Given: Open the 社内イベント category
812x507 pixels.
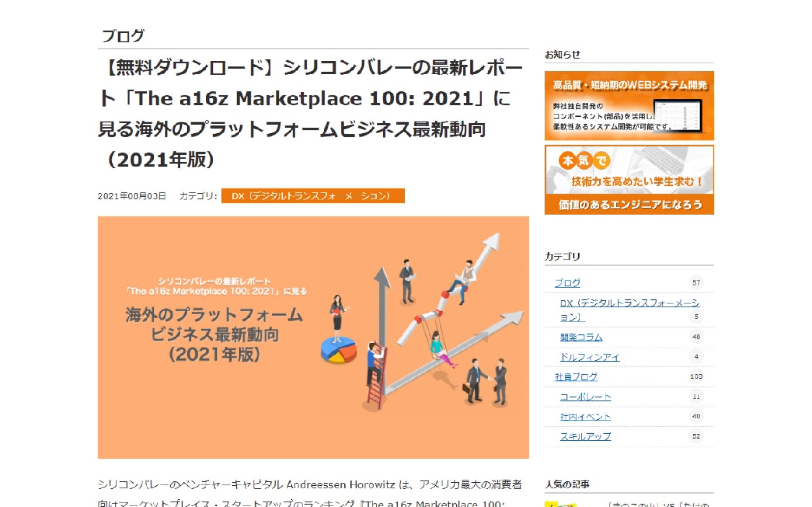Looking at the screenshot, I should tap(585, 416).
